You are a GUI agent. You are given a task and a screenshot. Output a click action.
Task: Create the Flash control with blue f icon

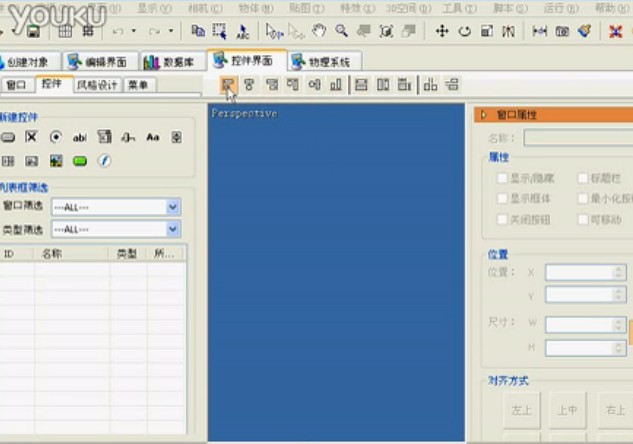(104, 161)
